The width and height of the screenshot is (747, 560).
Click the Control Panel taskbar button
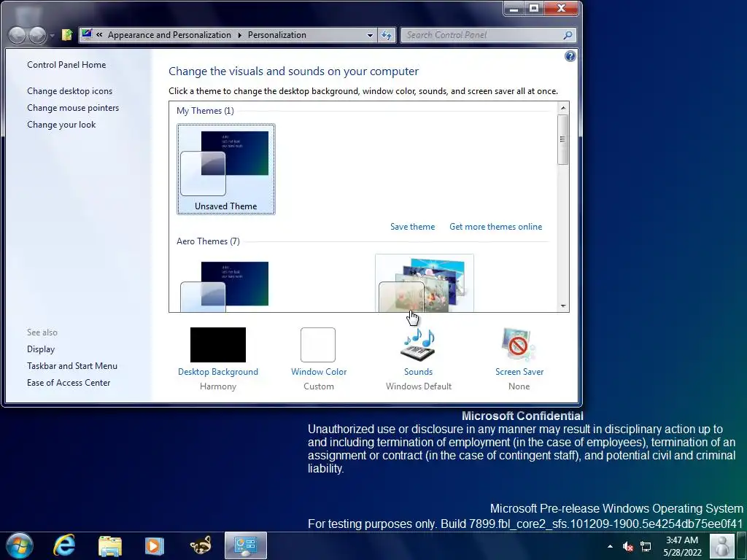point(246,545)
